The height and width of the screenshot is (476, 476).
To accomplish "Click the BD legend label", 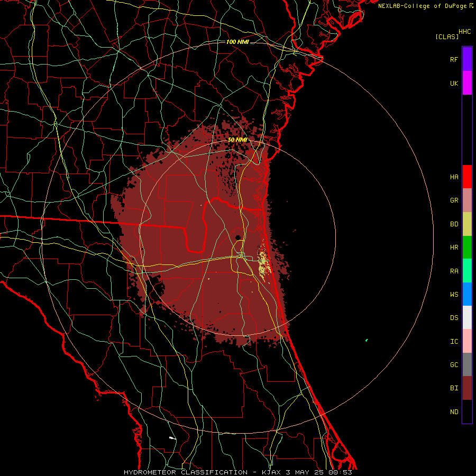I will point(454,224).
